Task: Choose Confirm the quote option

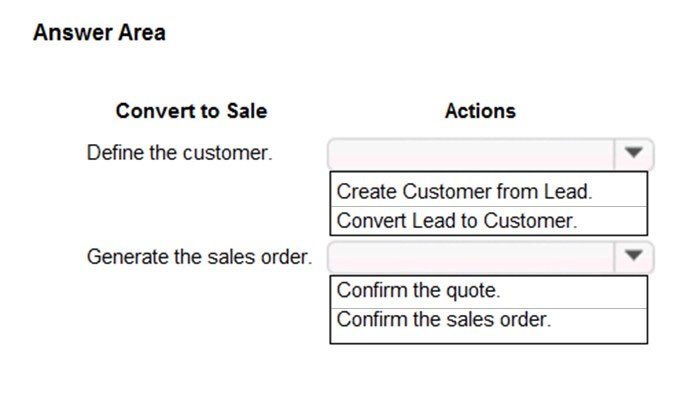Action: pos(488,292)
